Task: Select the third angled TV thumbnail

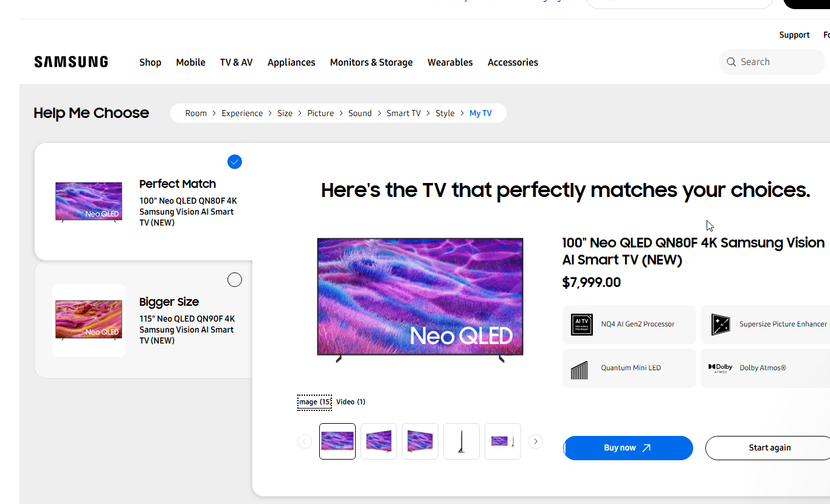Action: point(420,441)
